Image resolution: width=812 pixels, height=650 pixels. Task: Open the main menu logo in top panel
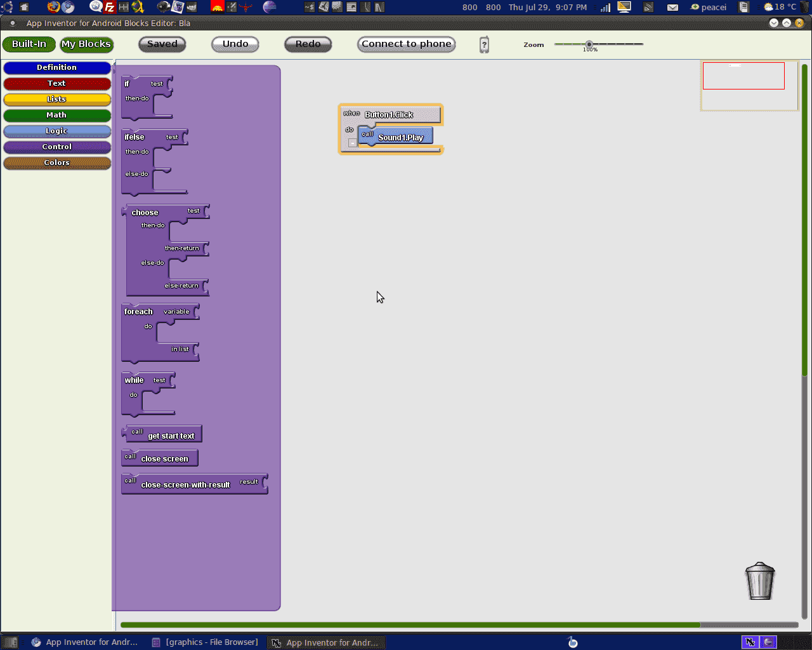point(7,7)
